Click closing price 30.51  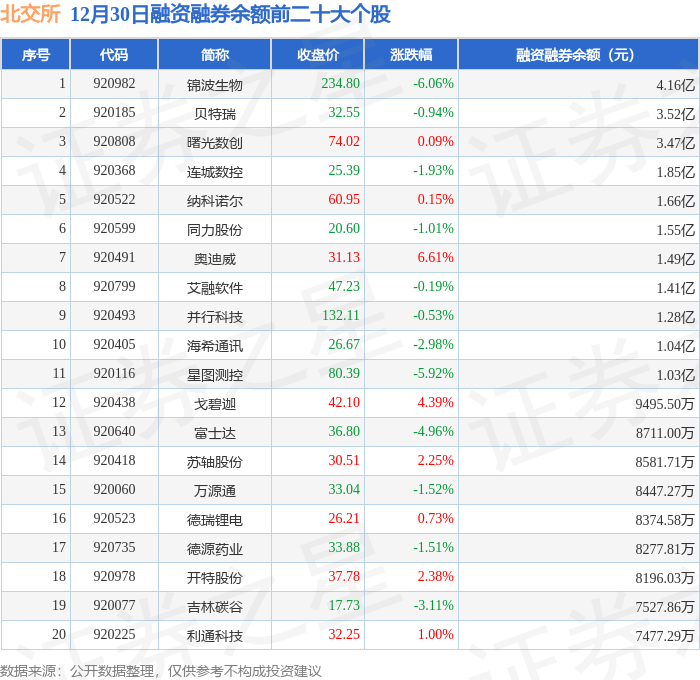(x=344, y=461)
